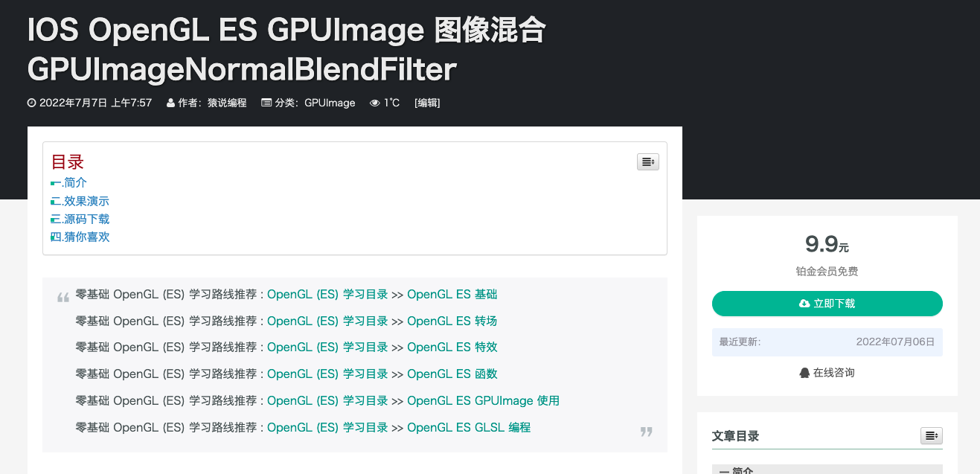Open the 简介 link in the table of contents
This screenshot has width=980, height=474.
click(x=74, y=182)
